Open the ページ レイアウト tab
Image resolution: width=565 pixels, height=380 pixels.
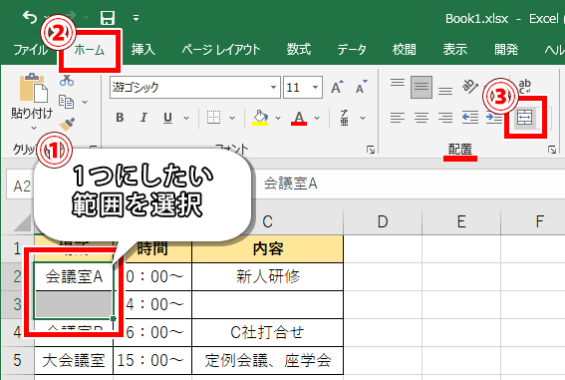221,49
